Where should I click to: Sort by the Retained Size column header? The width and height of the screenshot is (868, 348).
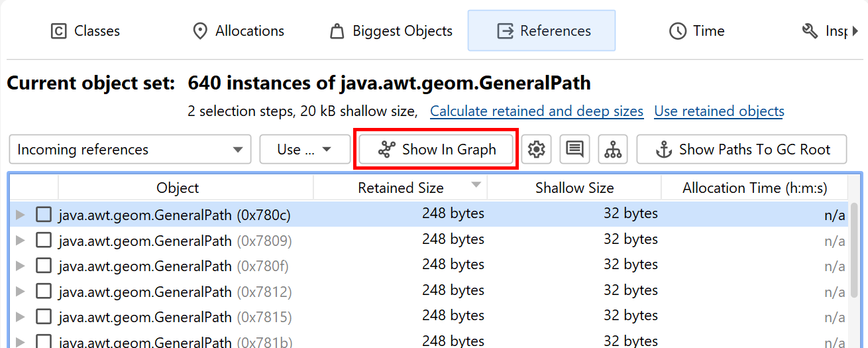coord(400,188)
